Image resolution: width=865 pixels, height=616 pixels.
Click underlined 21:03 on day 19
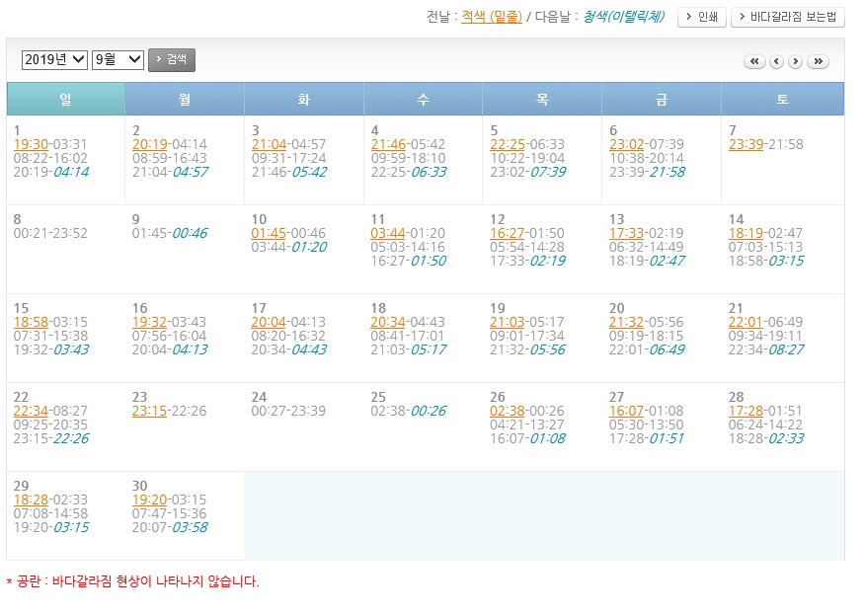[x=507, y=322]
